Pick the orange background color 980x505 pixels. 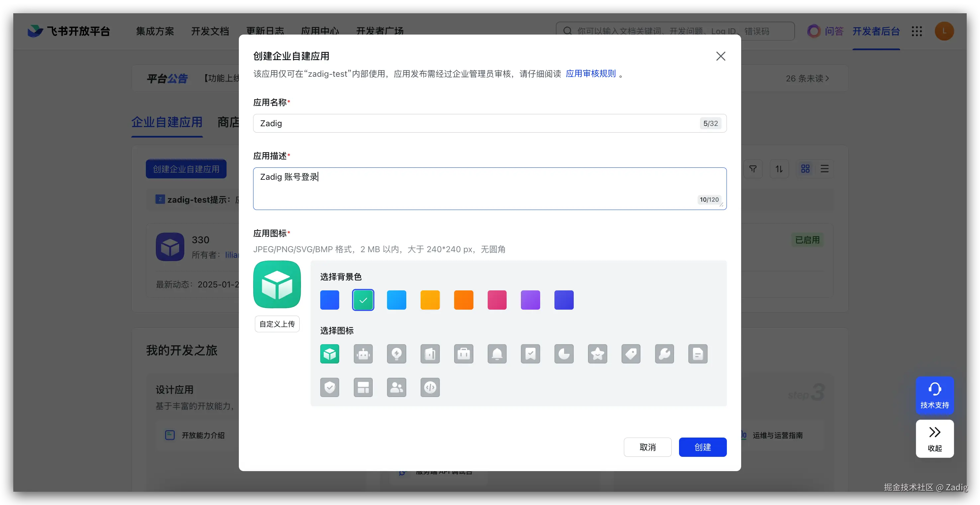point(463,300)
